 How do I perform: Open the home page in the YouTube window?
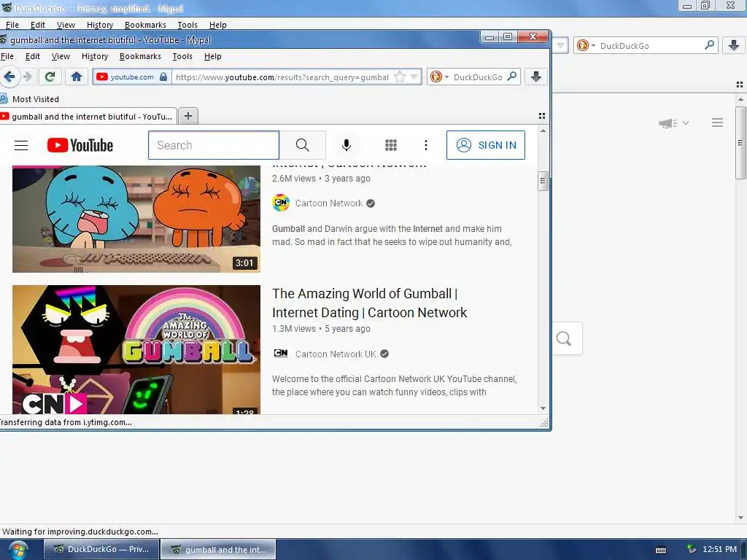point(76,77)
